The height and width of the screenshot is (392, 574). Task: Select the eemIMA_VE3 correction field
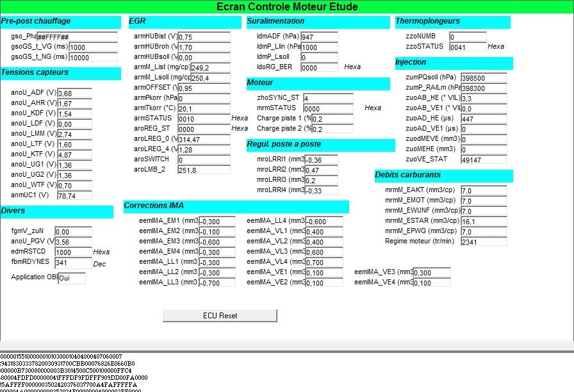(432, 272)
